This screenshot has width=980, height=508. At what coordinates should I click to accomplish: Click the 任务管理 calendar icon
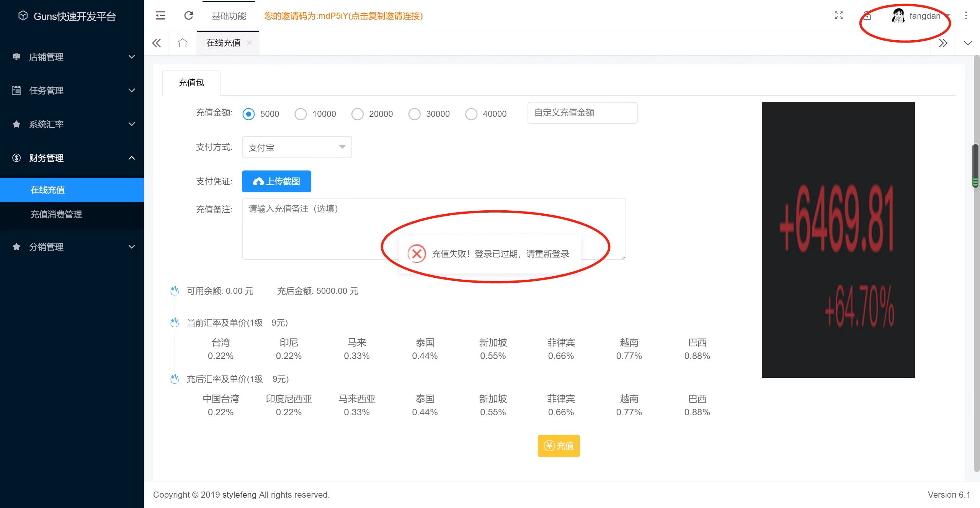pos(16,90)
